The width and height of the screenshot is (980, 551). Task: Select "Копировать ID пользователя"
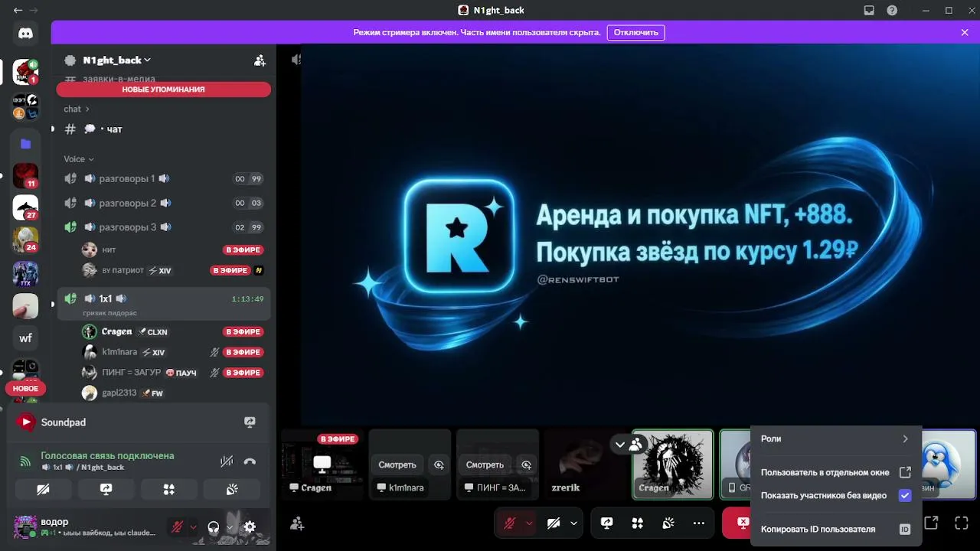[x=835, y=529]
